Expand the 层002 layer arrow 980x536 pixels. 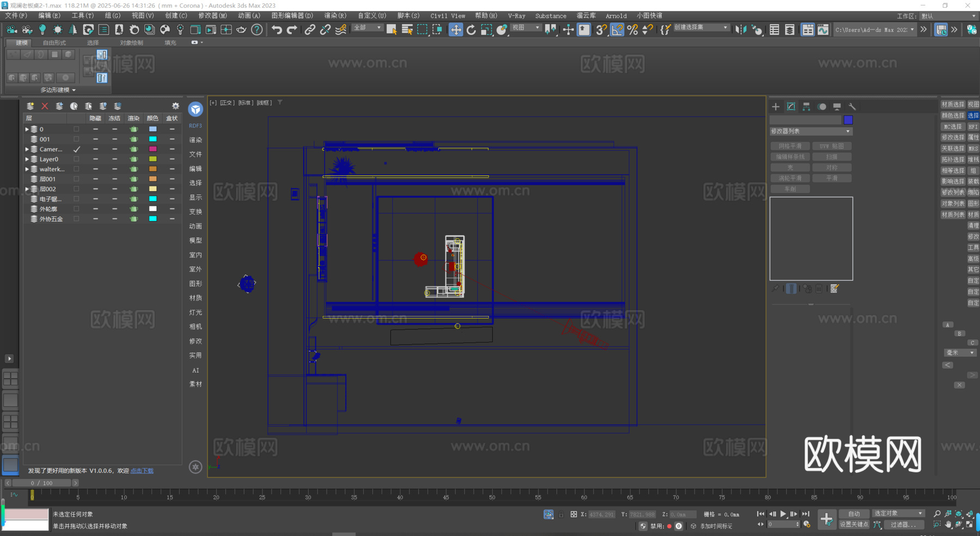click(x=27, y=189)
